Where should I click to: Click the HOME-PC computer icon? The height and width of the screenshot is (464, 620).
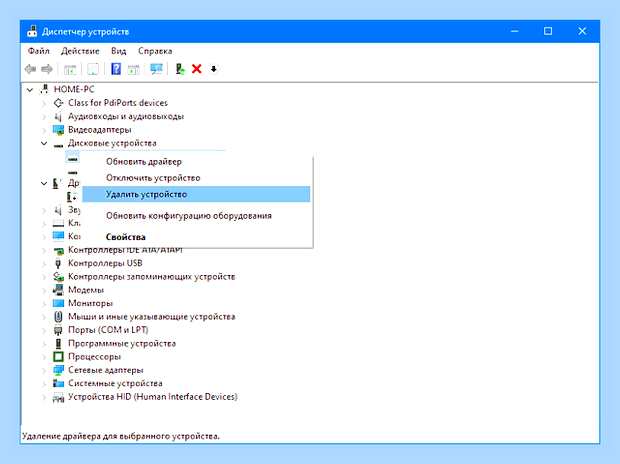point(44,89)
